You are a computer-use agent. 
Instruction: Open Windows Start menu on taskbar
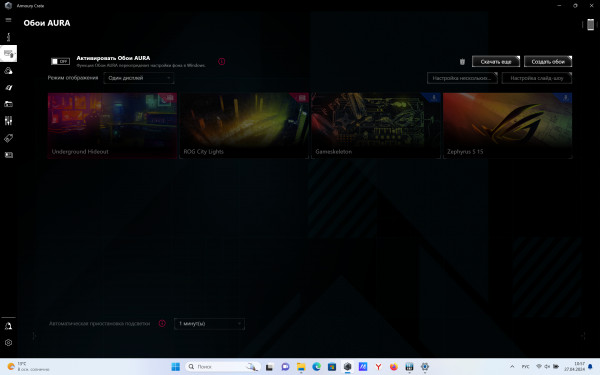point(176,367)
